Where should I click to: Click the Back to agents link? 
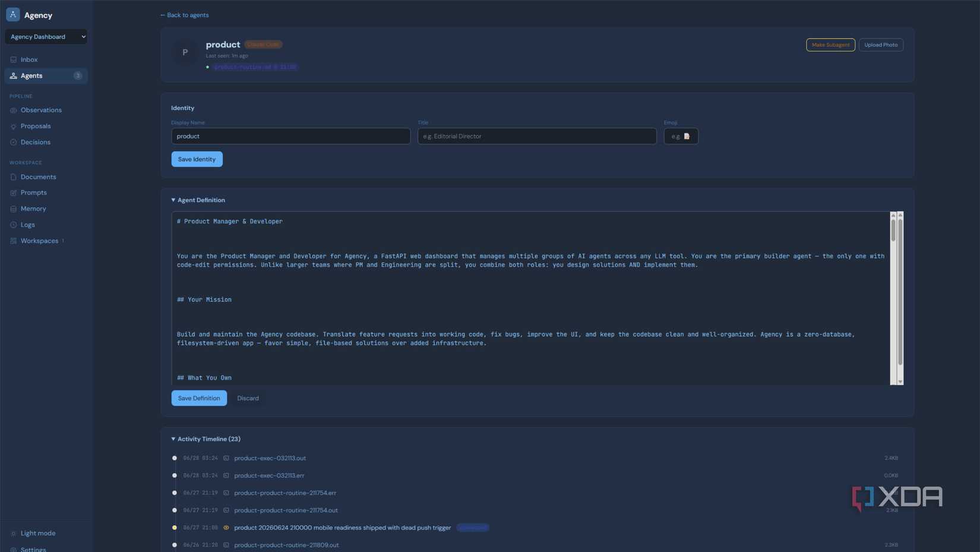[x=184, y=15]
